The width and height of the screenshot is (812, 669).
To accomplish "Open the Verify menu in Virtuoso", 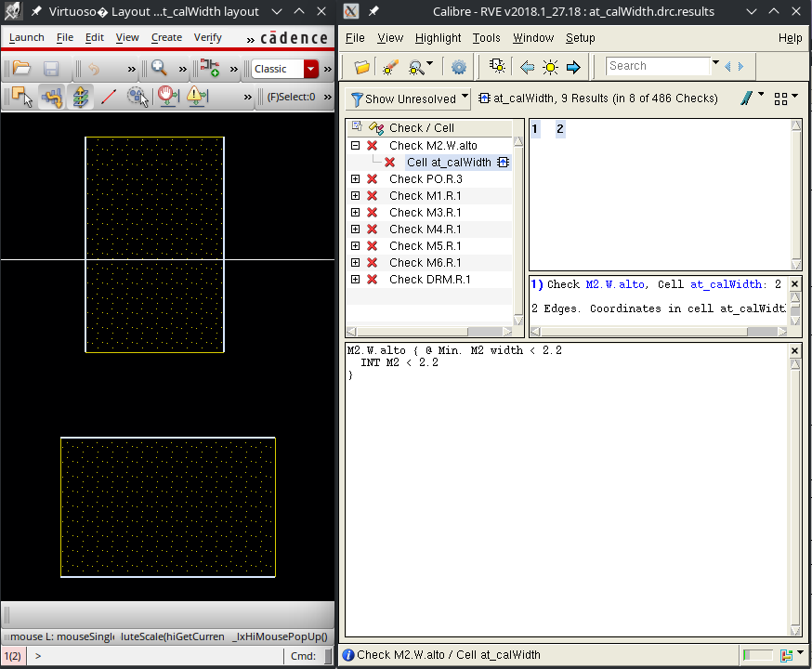I will coord(207,37).
